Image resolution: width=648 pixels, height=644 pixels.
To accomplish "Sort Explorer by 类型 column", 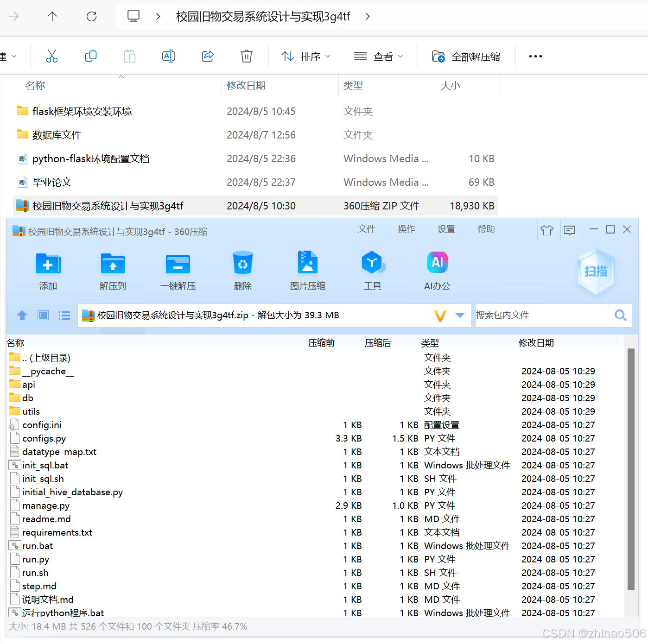I will coord(387,86).
